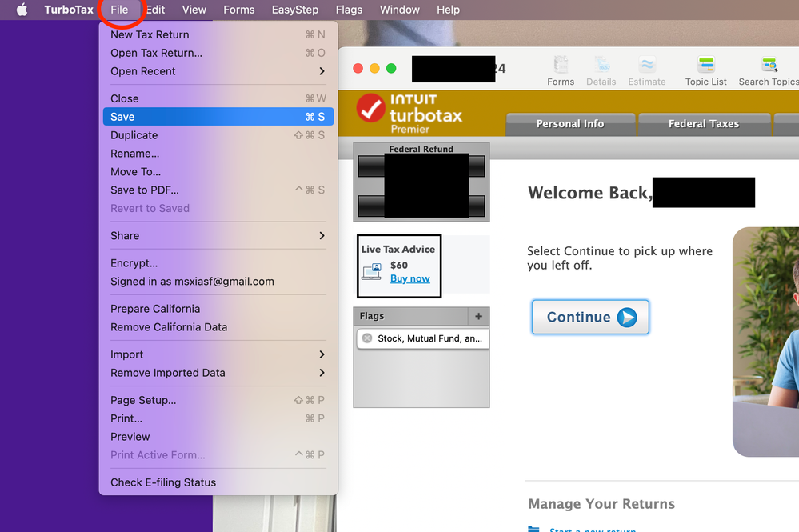Click the Continue button
Image resolution: width=799 pixels, height=532 pixels.
pyautogui.click(x=590, y=317)
